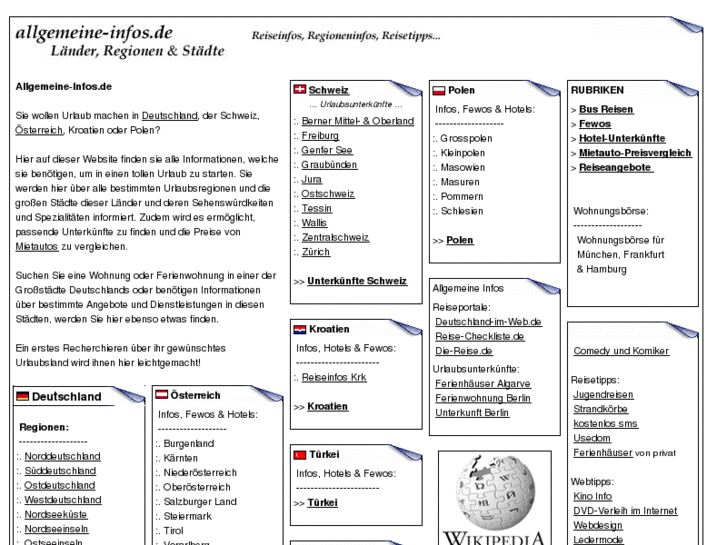
Task: Click the Croatian flag icon
Action: tap(300, 329)
